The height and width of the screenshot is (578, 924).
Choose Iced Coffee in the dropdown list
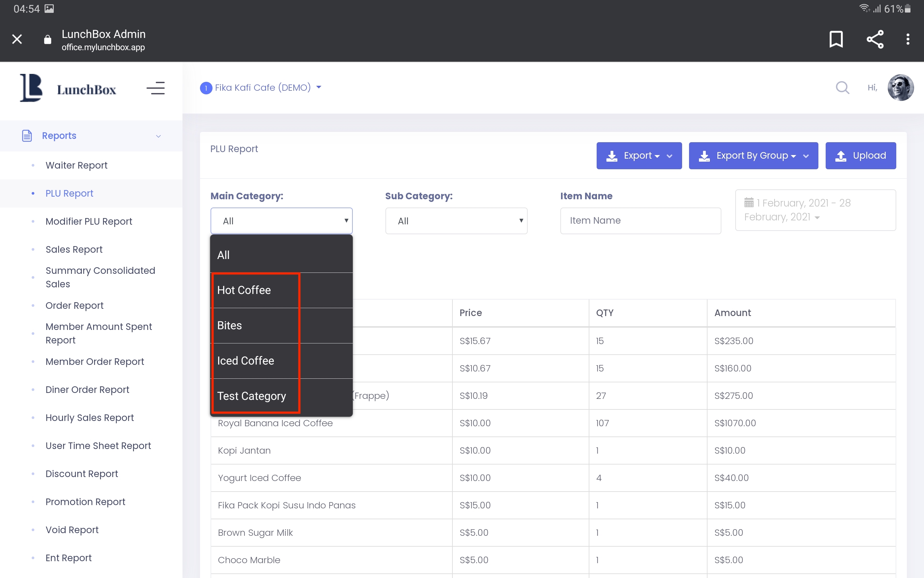246,361
